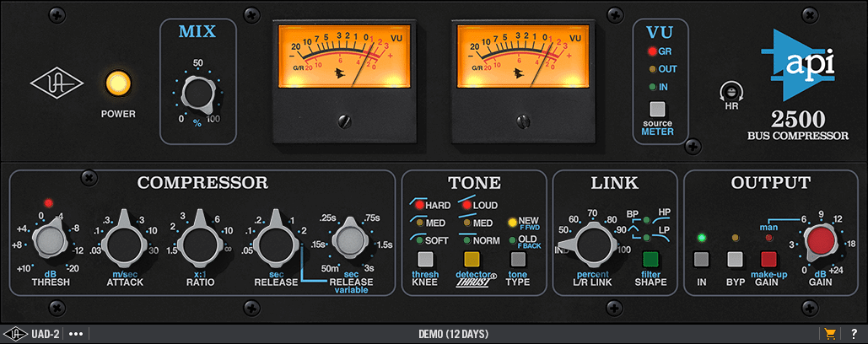The image size is (868, 344).
Task: Click the MIX percent knob
Action: (197, 93)
